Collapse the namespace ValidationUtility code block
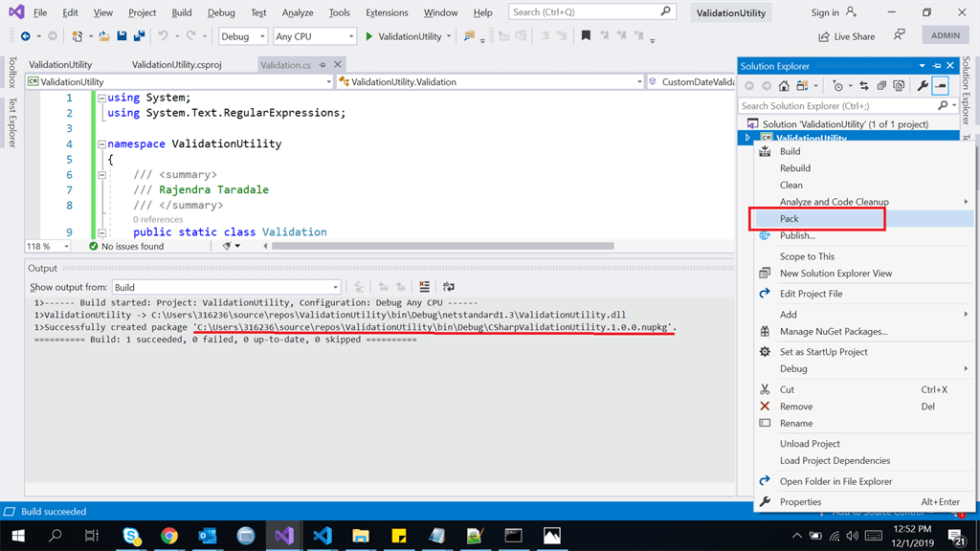Image resolution: width=980 pixels, height=551 pixels. click(101, 143)
